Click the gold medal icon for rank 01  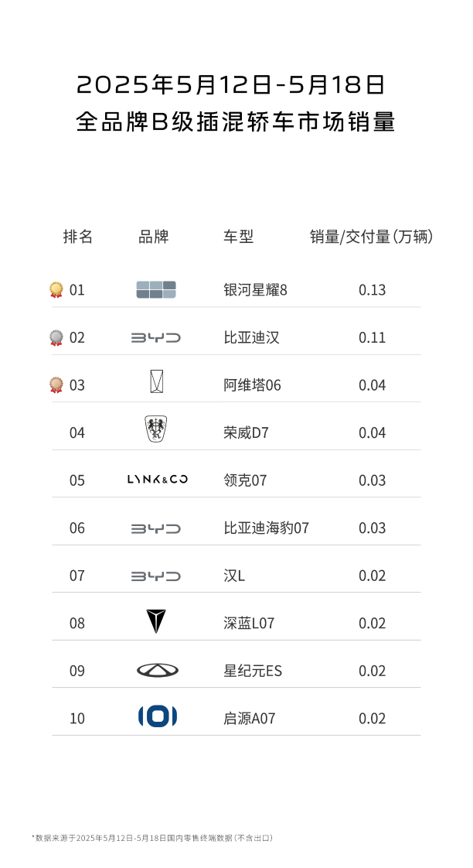pos(56,290)
